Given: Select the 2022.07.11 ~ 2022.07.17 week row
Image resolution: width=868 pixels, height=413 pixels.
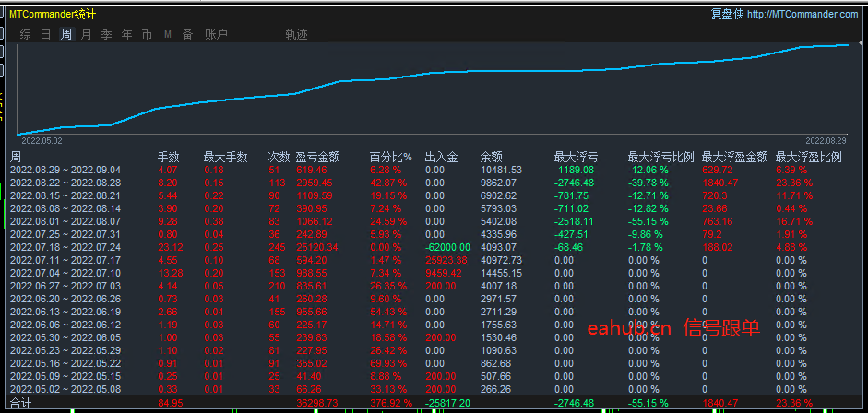Looking at the screenshot, I should pyautogui.click(x=434, y=260).
